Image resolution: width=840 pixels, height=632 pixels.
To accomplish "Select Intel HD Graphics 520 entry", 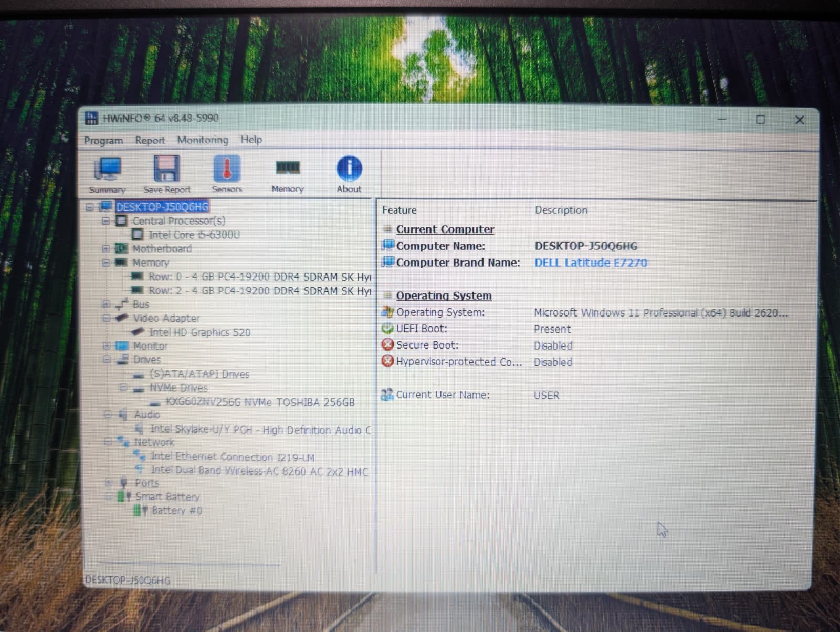I will [x=199, y=332].
